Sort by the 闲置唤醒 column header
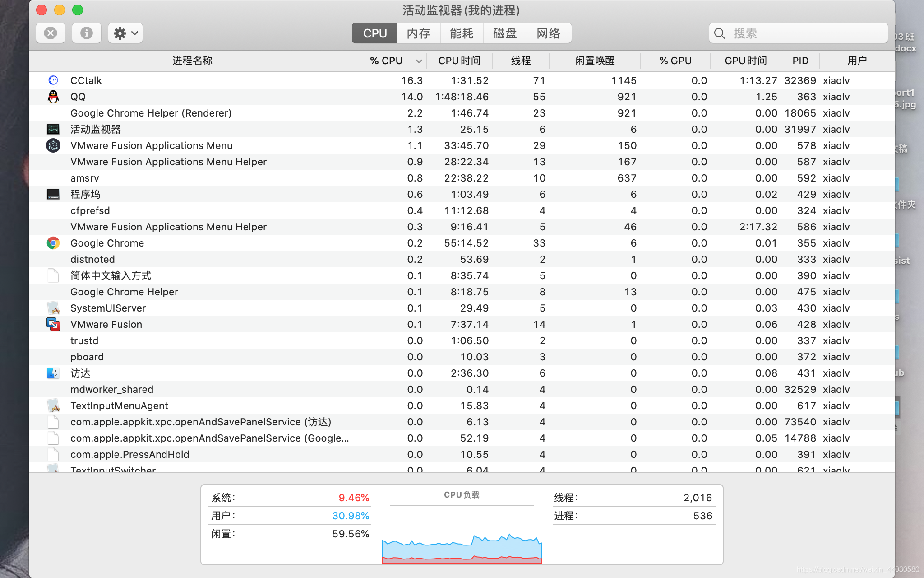 pos(595,61)
